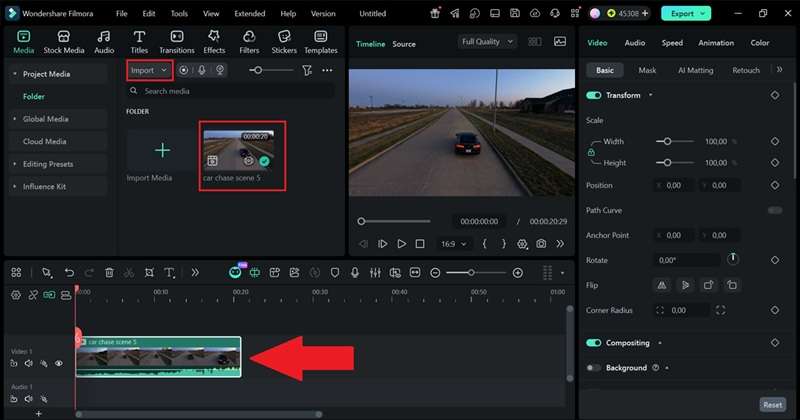Switch to the Source preview tab
This screenshot has width=800, height=420.
404,44
